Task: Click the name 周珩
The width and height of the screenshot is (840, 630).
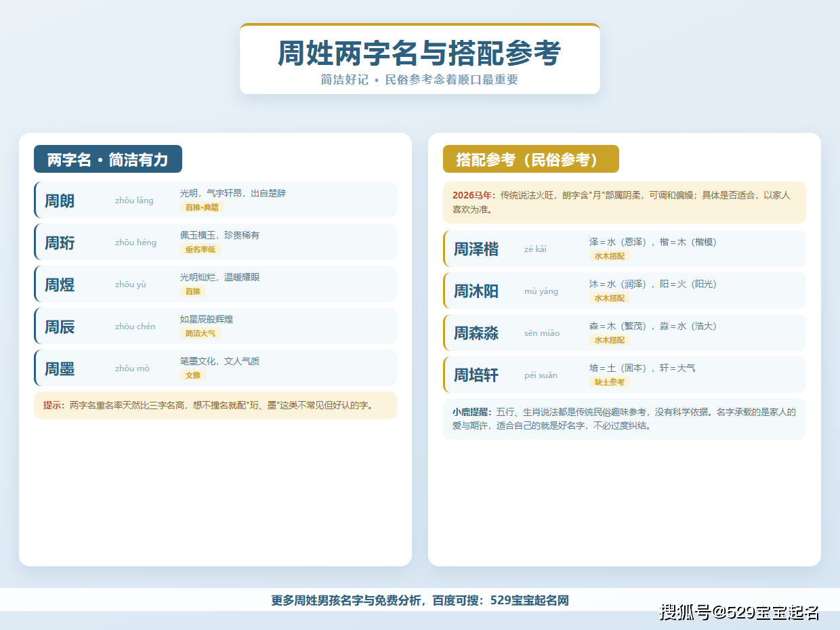Action: tap(60, 243)
